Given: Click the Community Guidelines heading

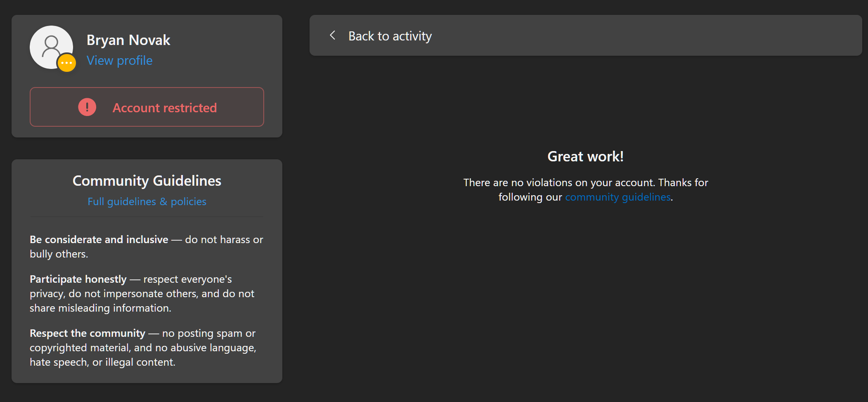Looking at the screenshot, I should [147, 181].
